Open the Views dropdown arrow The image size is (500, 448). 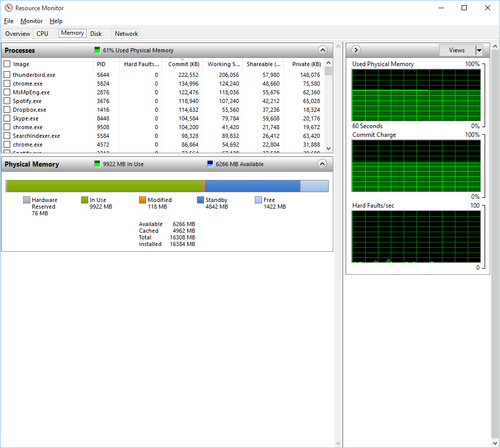[x=479, y=50]
